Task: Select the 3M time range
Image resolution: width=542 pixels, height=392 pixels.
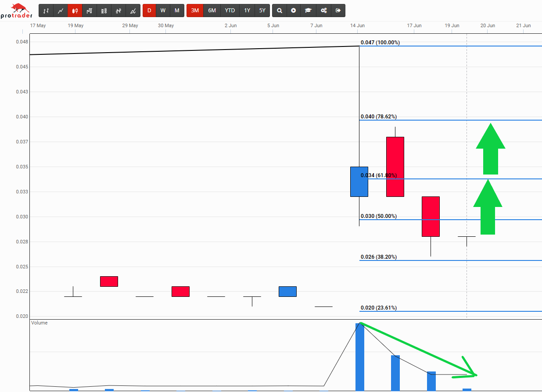Action: tap(195, 11)
